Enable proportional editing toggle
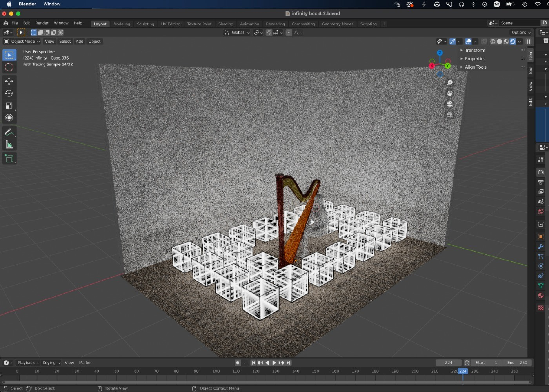Screen dimensions: 549x392 [x=289, y=33]
